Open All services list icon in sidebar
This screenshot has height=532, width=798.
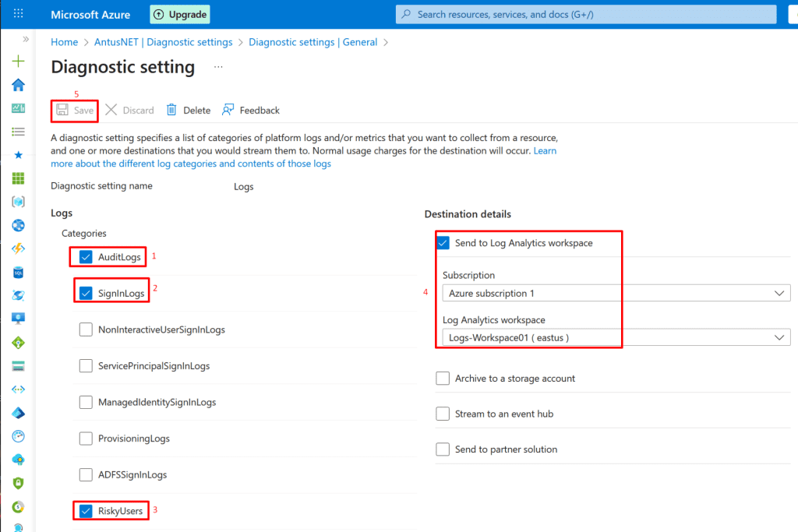pos(19,132)
